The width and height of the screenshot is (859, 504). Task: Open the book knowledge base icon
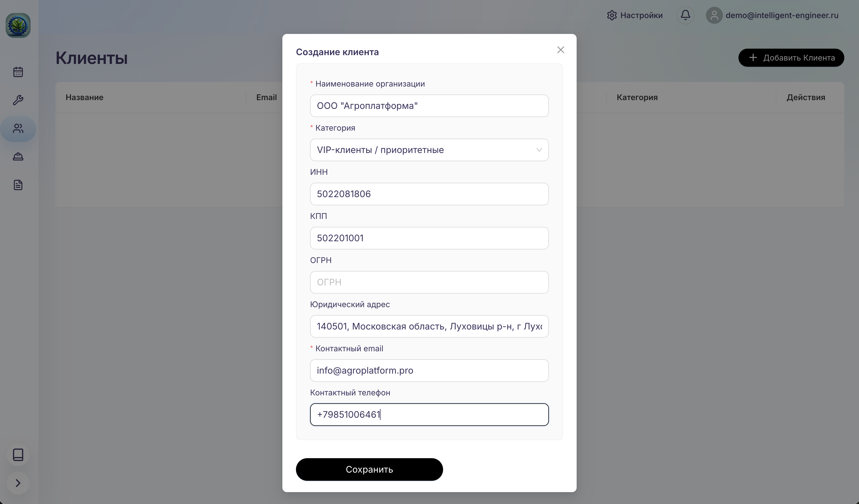point(18,455)
